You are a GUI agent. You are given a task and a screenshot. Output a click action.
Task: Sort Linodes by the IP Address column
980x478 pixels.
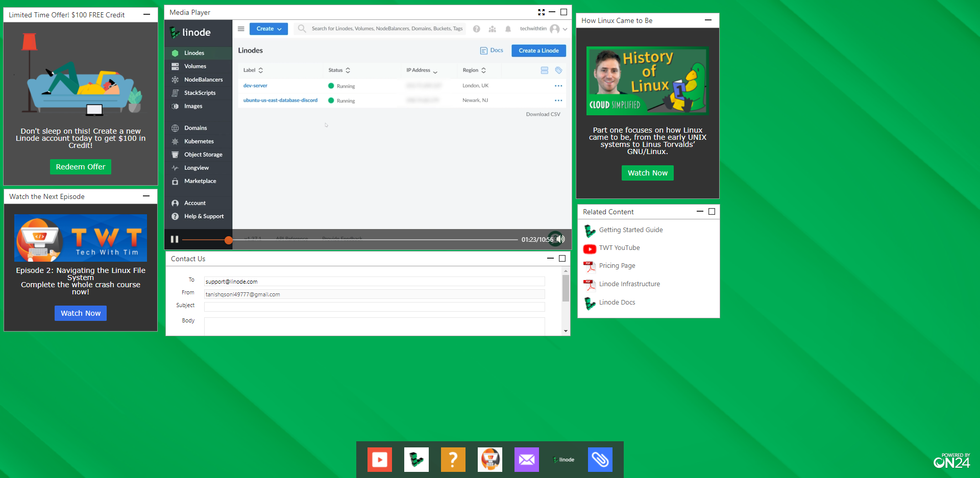pos(422,70)
